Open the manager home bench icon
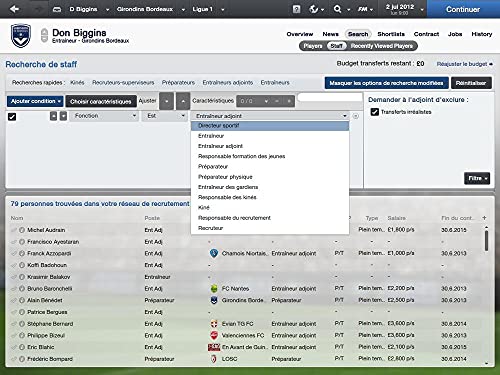 57,9
